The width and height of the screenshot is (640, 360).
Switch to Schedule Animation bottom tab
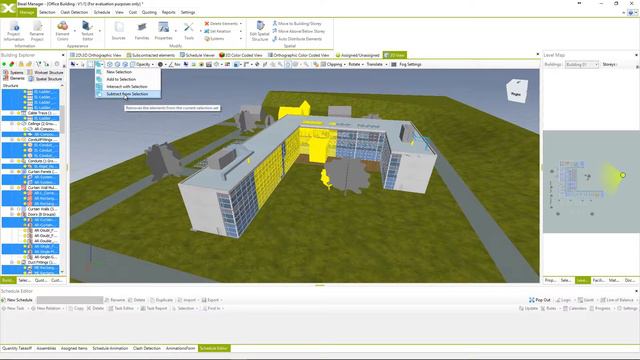coord(110,349)
